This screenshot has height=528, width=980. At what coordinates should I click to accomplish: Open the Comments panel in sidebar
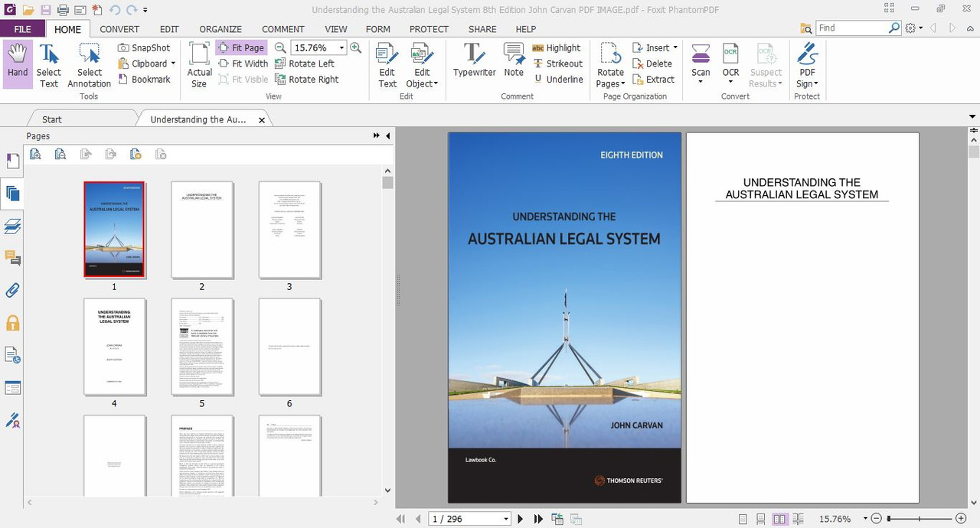(12, 258)
